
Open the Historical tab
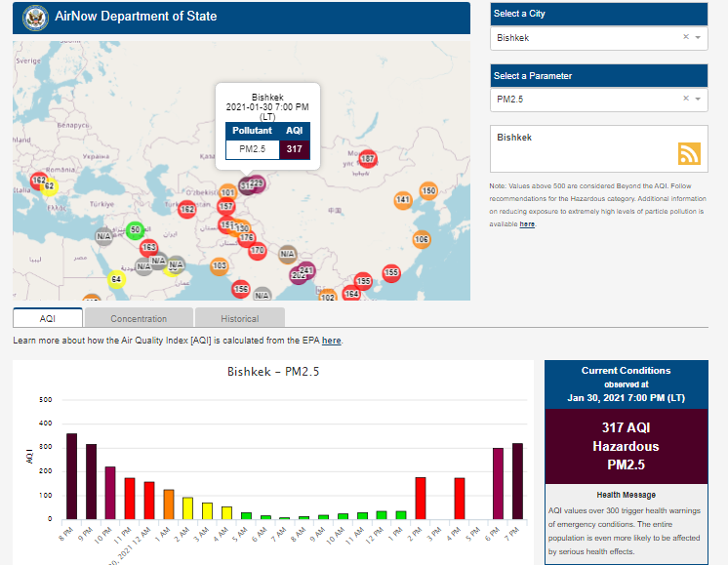239,318
